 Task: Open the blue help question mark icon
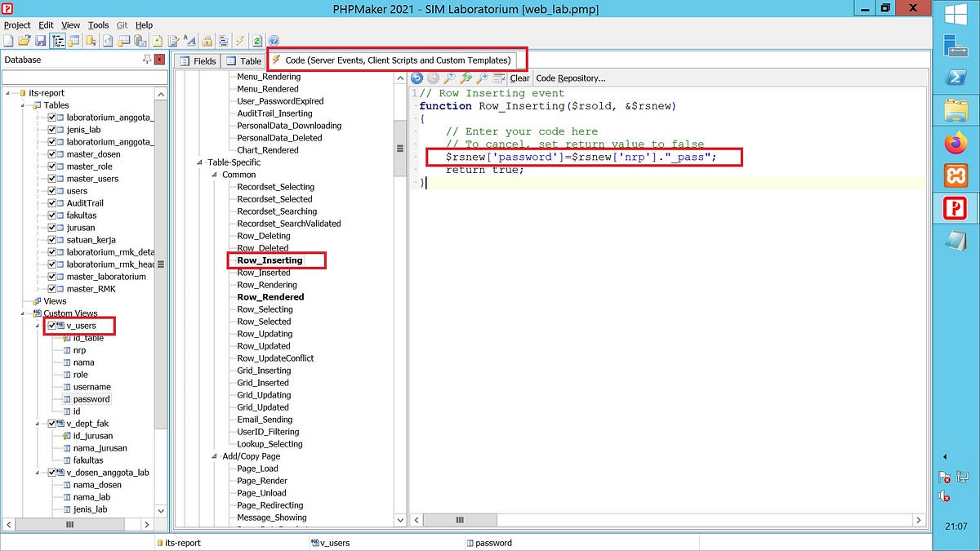click(274, 41)
